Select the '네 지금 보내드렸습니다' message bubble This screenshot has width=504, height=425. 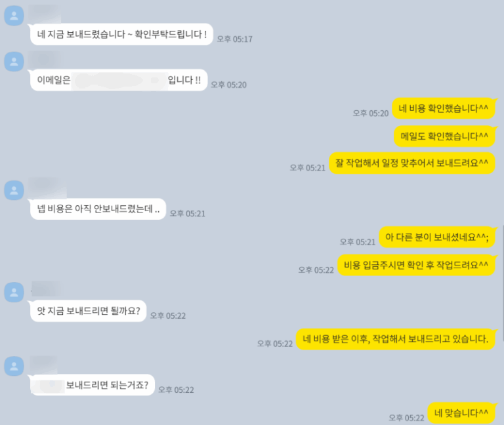121,34
